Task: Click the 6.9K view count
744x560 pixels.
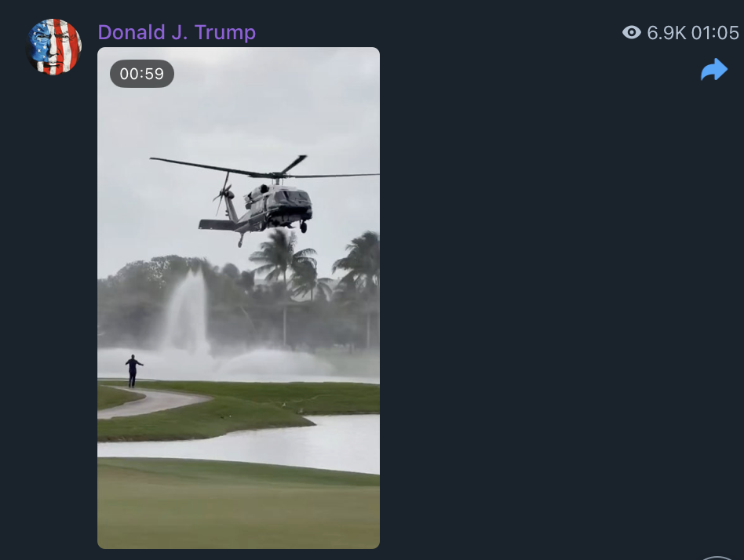Action: click(666, 33)
